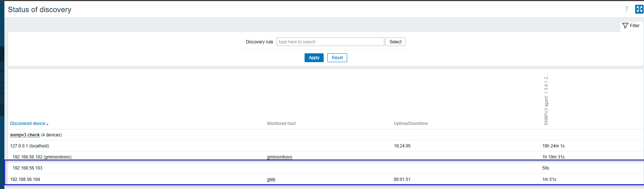Select the 192.168.56.104 device entry
This screenshot has width=644, height=189.
tap(25, 179)
